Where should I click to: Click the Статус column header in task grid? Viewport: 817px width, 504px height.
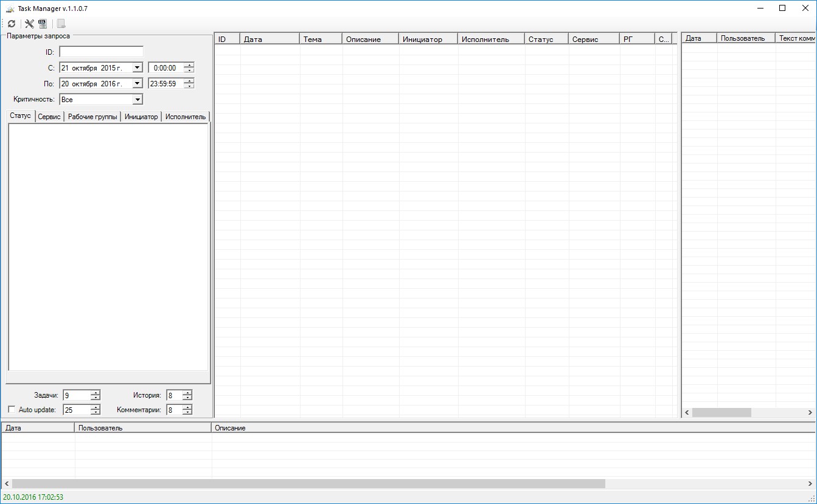coord(546,39)
